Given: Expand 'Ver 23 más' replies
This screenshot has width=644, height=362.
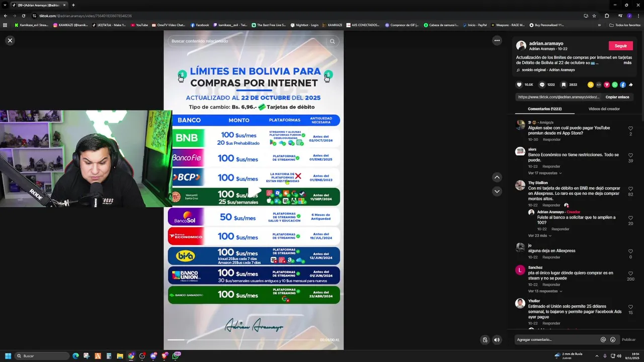Looking at the screenshot, I should [539, 236].
